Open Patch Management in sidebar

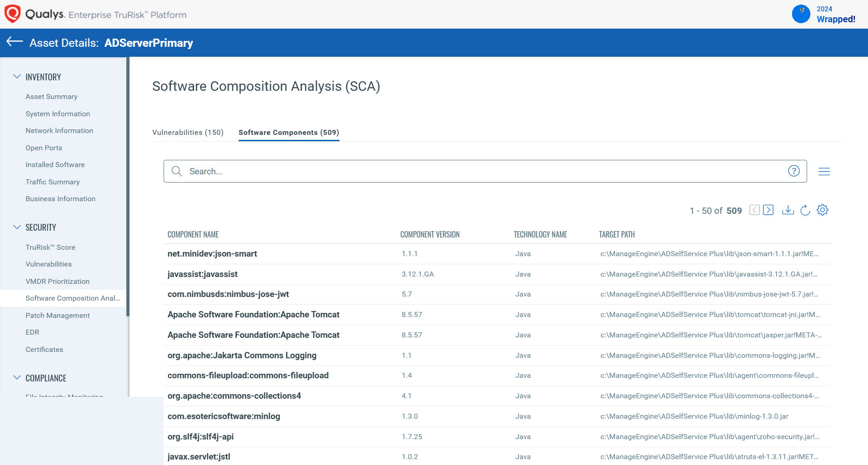57,316
